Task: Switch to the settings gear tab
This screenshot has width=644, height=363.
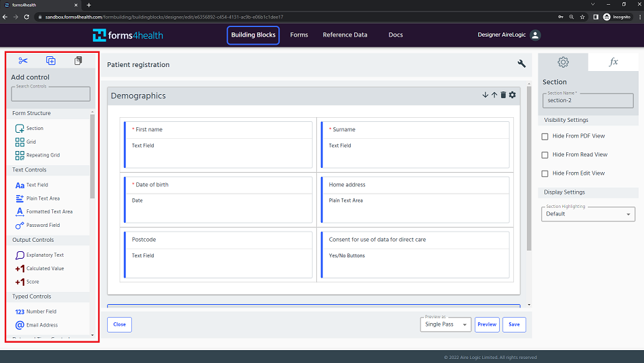Action: (563, 62)
